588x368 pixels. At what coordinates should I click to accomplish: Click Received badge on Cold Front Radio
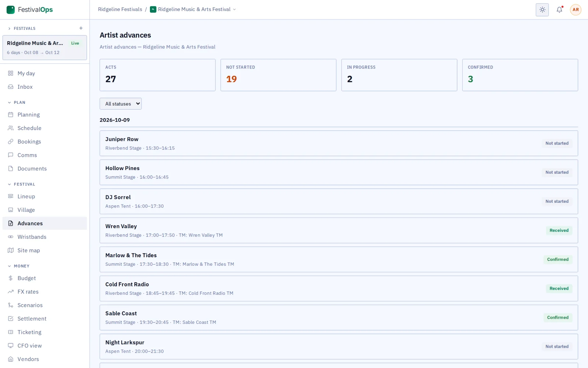coord(559,289)
